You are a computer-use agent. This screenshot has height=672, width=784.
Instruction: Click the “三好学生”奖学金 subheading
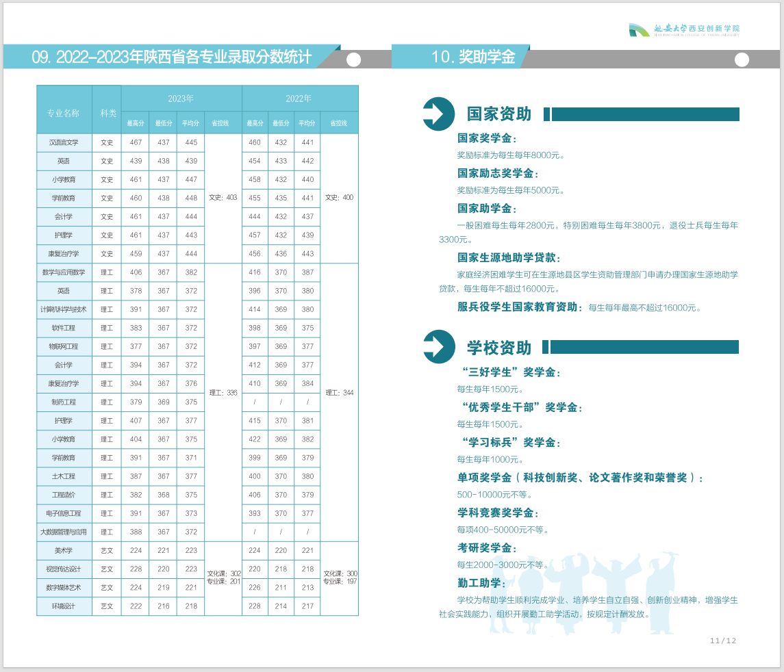(511, 372)
